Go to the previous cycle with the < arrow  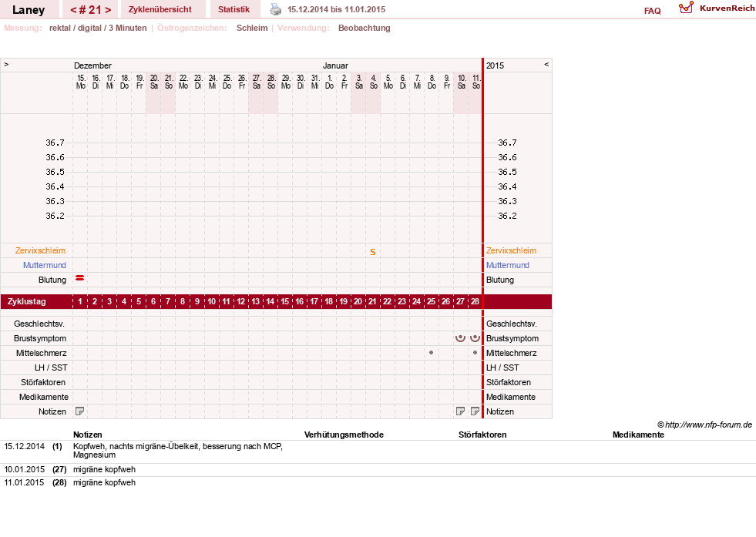click(x=74, y=10)
